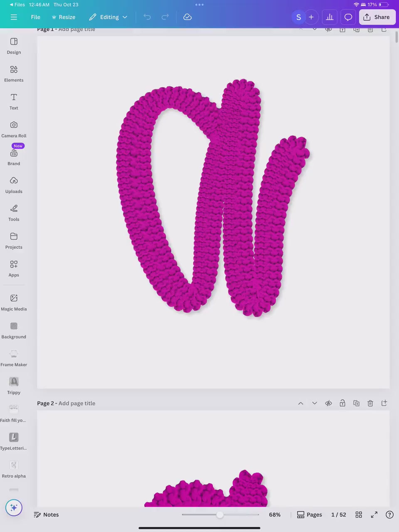Open the Frame Maker app

(14, 358)
